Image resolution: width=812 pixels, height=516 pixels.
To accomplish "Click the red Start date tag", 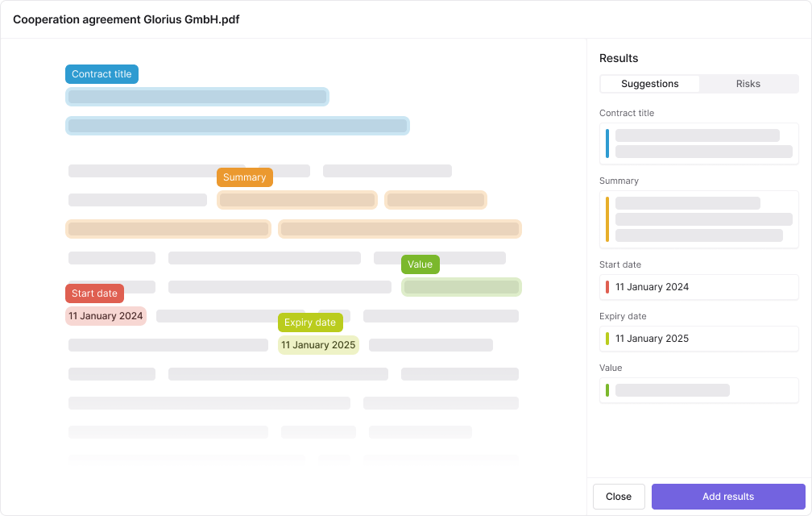I will [94, 293].
